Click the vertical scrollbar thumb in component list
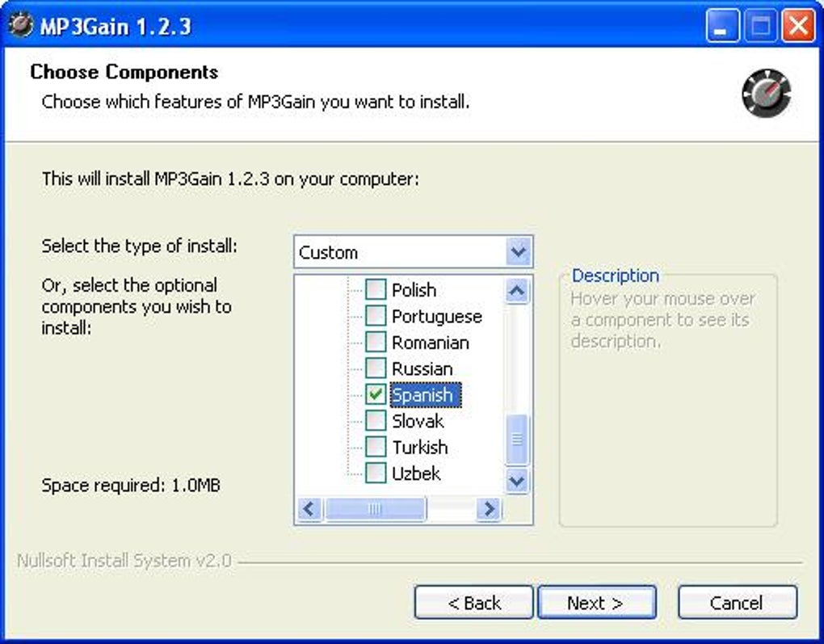This screenshot has height=644, width=824. coord(516,440)
